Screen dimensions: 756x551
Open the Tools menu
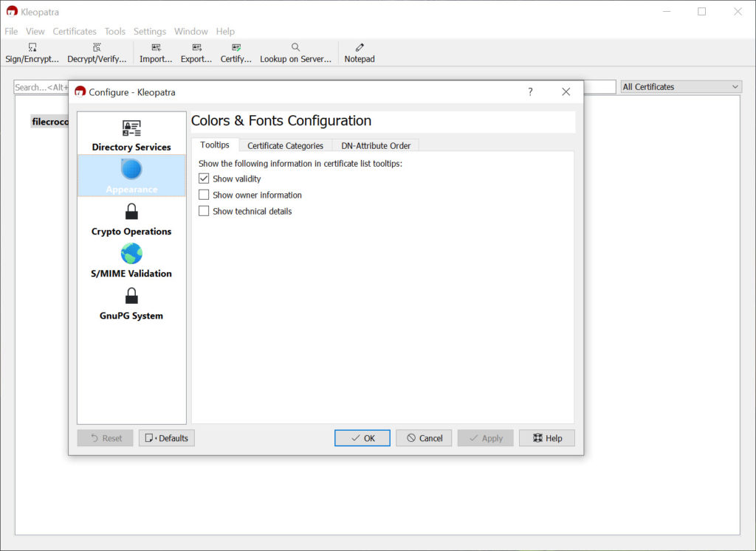[x=115, y=31]
